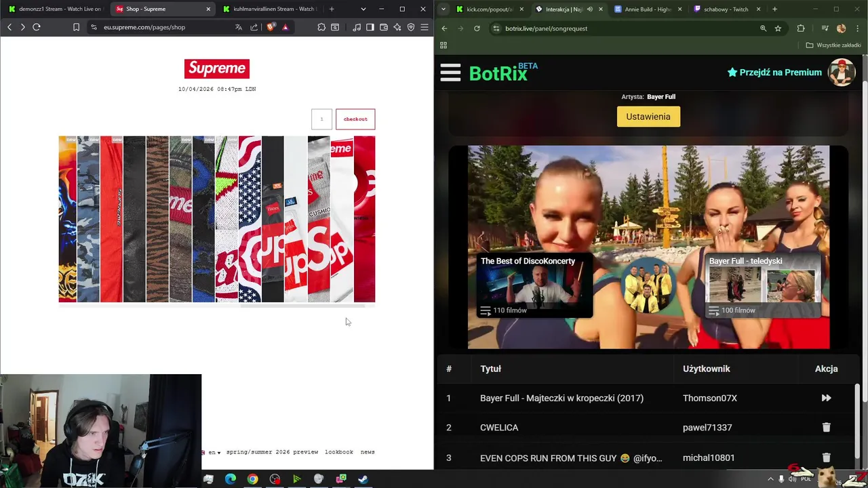
Task: Open Brave Shields lion icon
Action: click(271, 27)
